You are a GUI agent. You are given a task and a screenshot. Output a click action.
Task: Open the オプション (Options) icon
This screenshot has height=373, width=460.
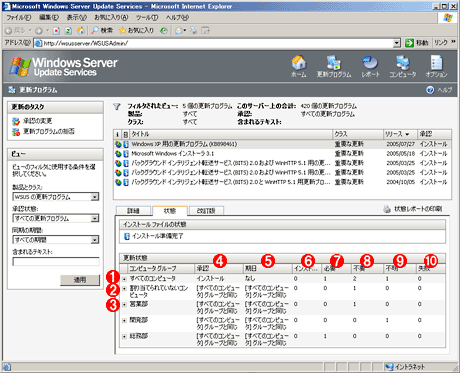436,66
